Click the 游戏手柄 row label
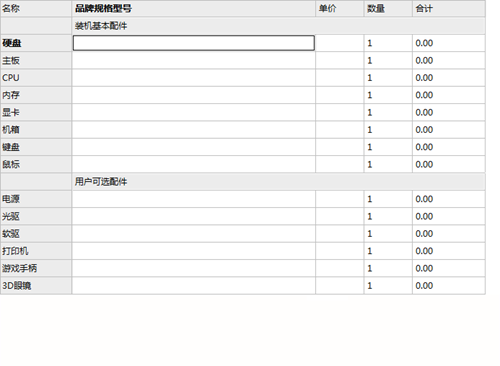The height and width of the screenshot is (366, 500). 36,268
